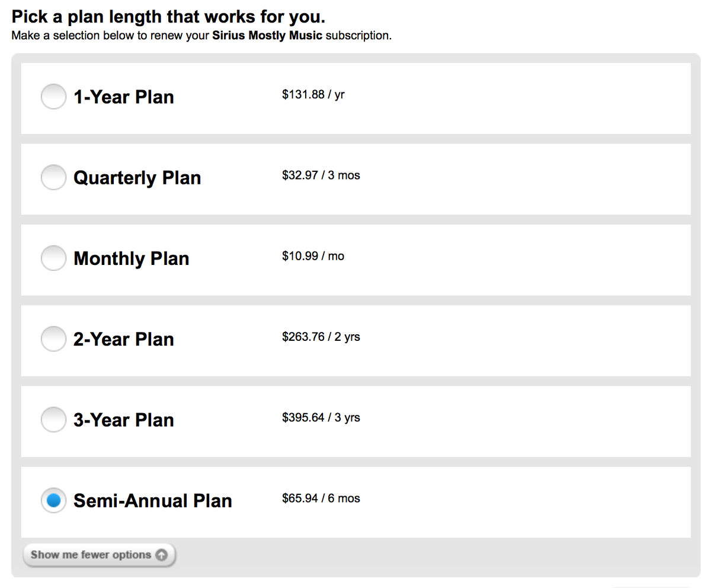711x588 pixels.
Task: Click the $395.64 / 3 yrs price
Action: [x=321, y=417]
